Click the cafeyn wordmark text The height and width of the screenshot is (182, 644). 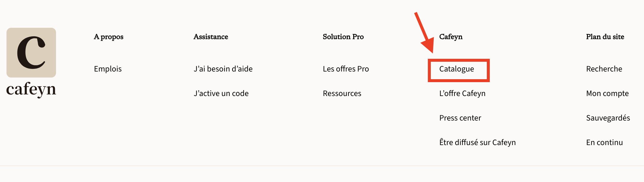click(31, 89)
